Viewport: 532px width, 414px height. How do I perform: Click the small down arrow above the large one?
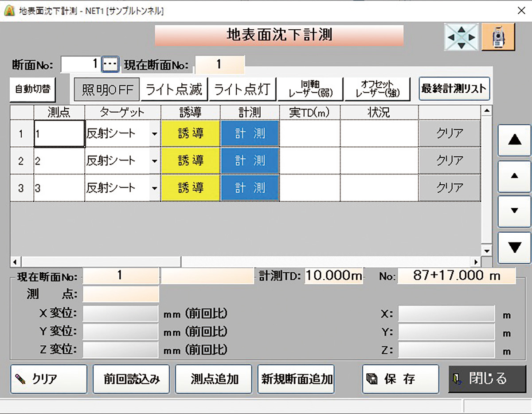514,211
